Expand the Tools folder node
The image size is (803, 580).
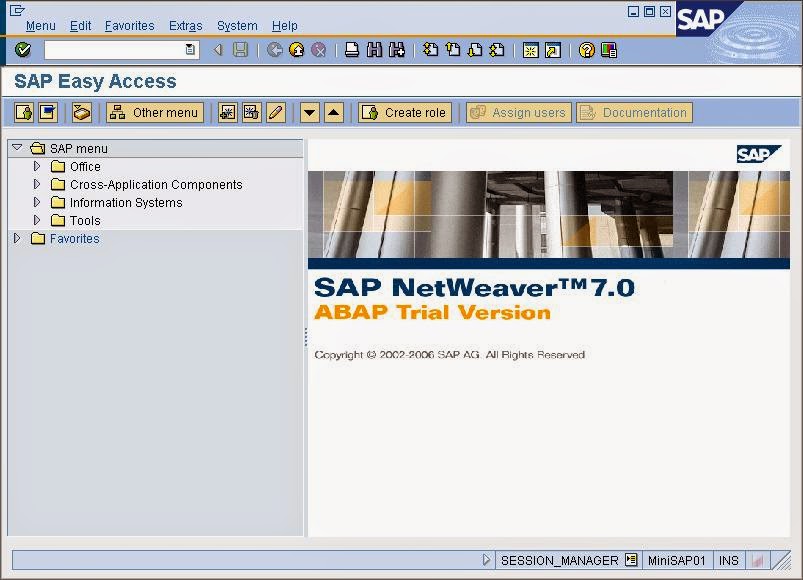(x=36, y=220)
